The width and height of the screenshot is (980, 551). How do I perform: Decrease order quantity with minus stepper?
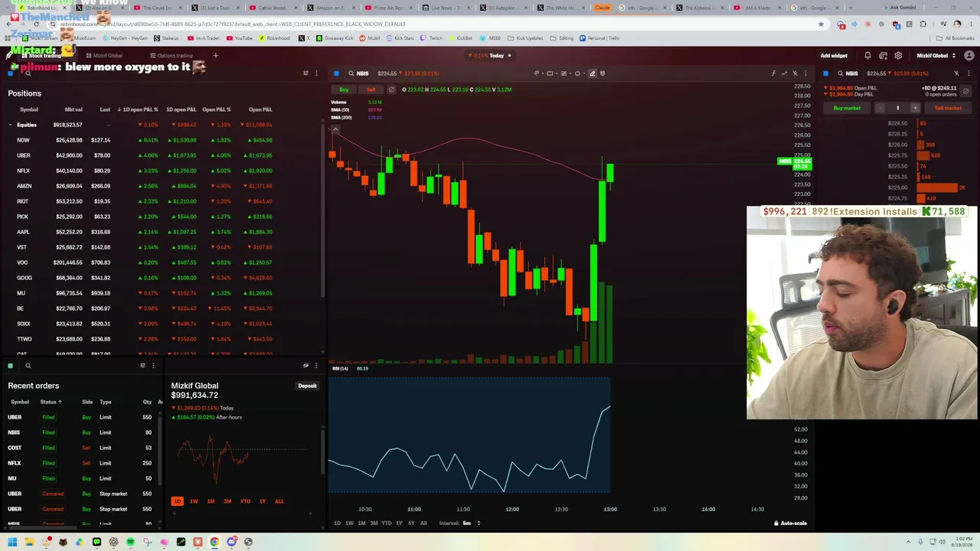880,108
